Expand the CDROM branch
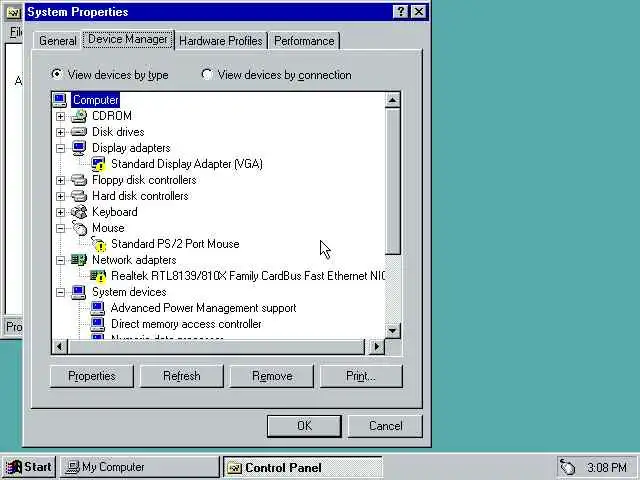640x480 pixels. coord(60,116)
